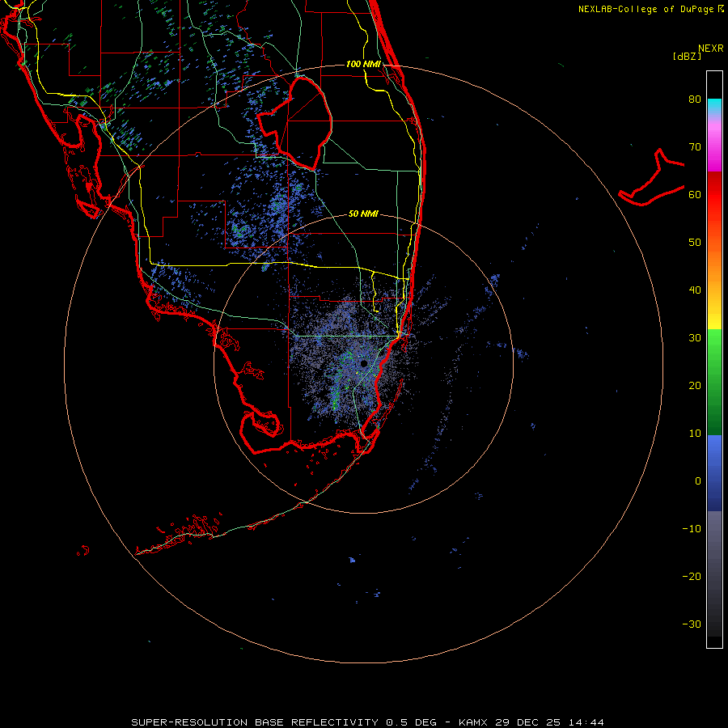Click the NEXLAB-College of DuPage title text
Viewport: 728px width, 728px height.
[645, 9]
